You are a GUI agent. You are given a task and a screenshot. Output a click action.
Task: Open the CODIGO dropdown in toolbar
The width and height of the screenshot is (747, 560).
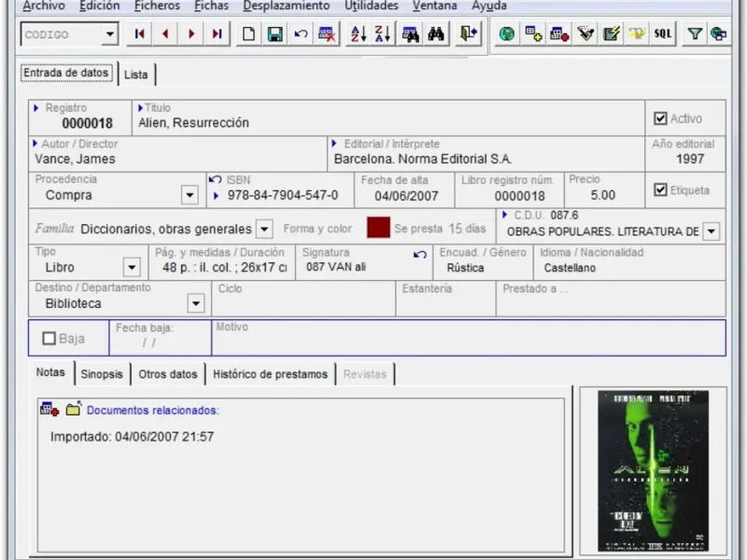(110, 35)
